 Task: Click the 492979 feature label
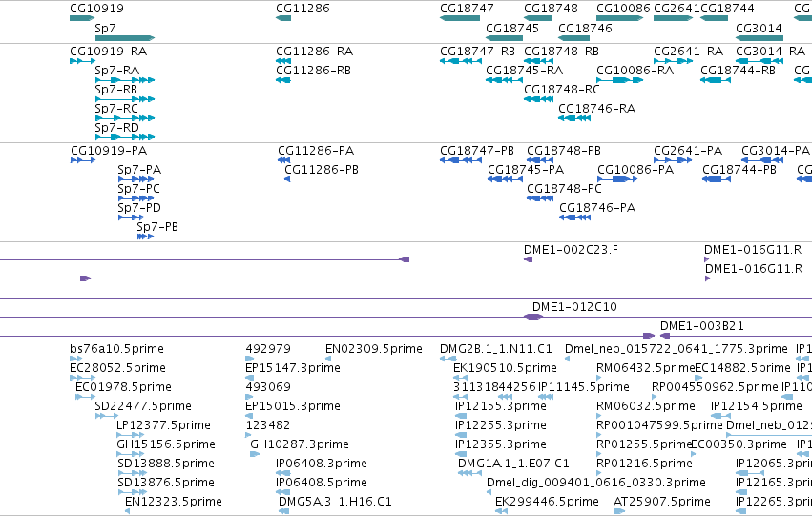coord(268,349)
